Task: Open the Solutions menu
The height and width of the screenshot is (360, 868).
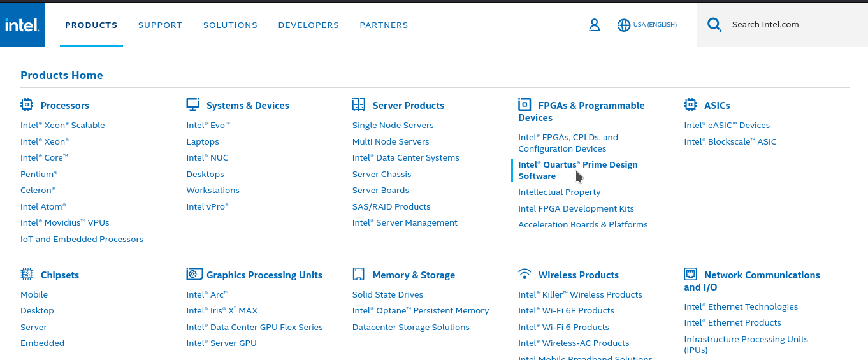Action: tap(230, 25)
